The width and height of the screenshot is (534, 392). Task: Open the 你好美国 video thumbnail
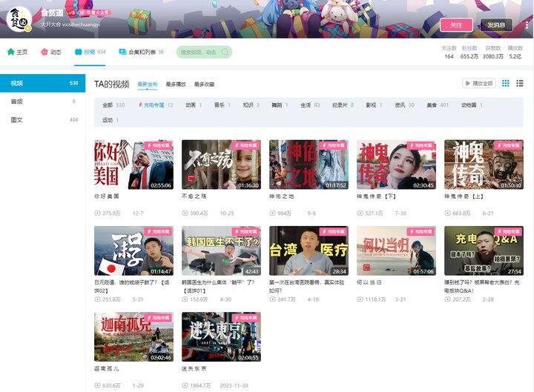tap(133, 165)
